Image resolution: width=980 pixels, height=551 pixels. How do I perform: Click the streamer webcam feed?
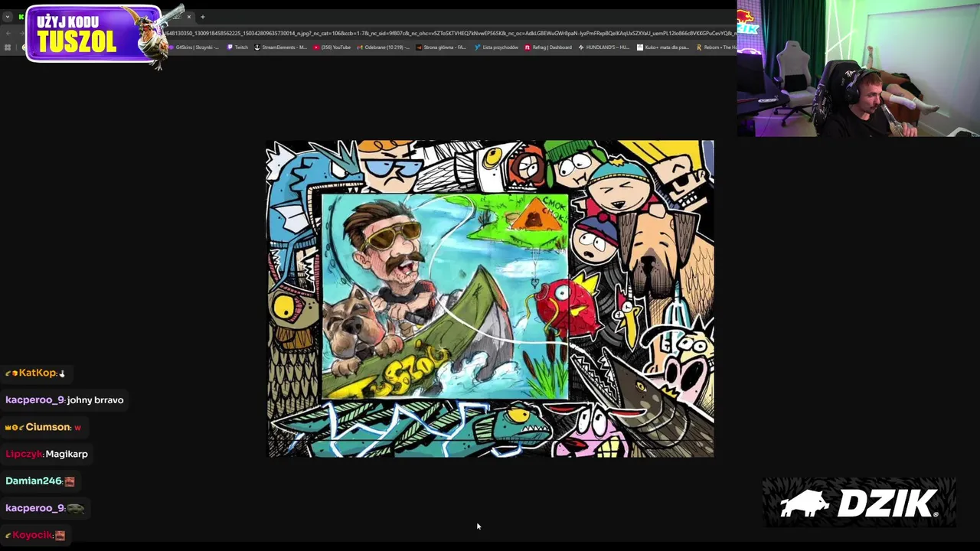click(858, 68)
